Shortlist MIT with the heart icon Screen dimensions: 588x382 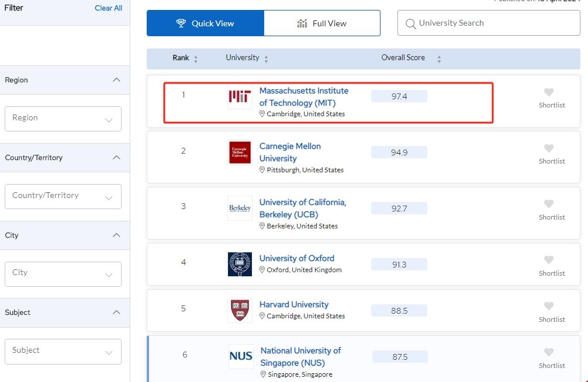point(548,92)
